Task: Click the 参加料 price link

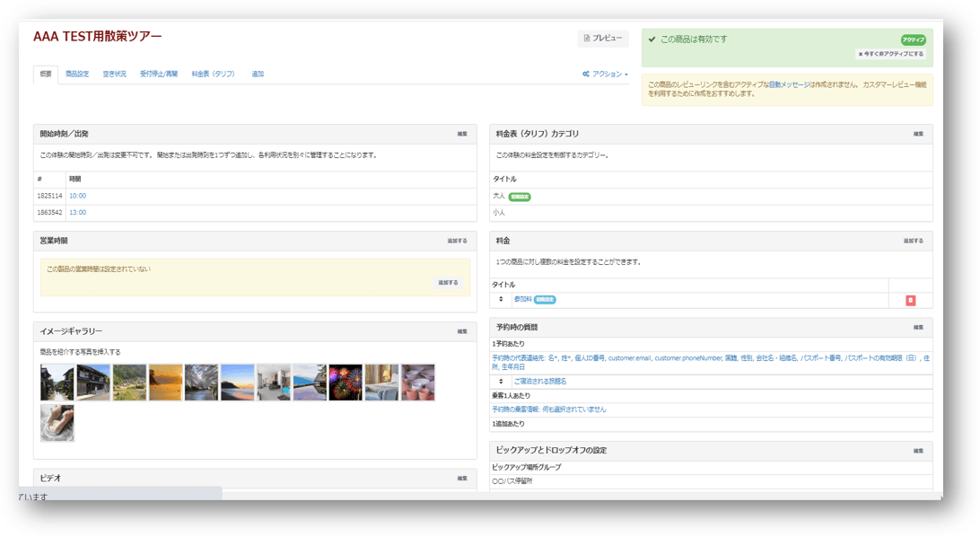Action: tap(522, 299)
